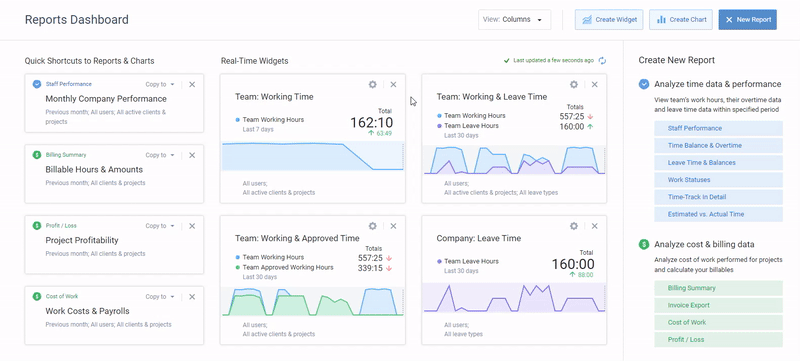
Task: Close the Team: Working Time widget
Action: point(393,85)
